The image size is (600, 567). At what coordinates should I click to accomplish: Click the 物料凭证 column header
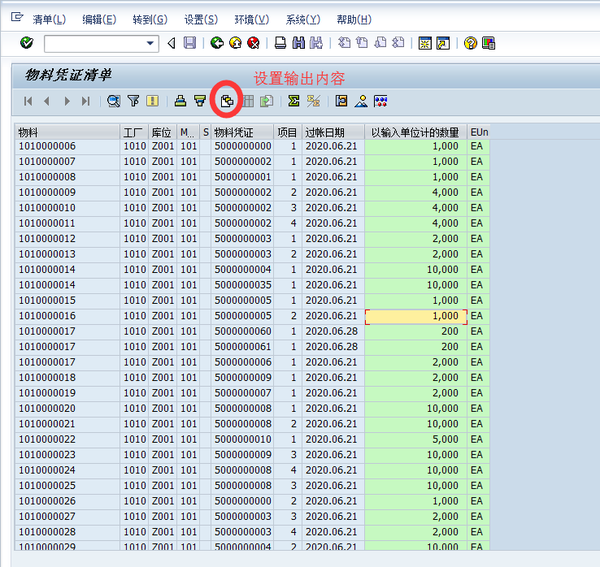coord(234,132)
